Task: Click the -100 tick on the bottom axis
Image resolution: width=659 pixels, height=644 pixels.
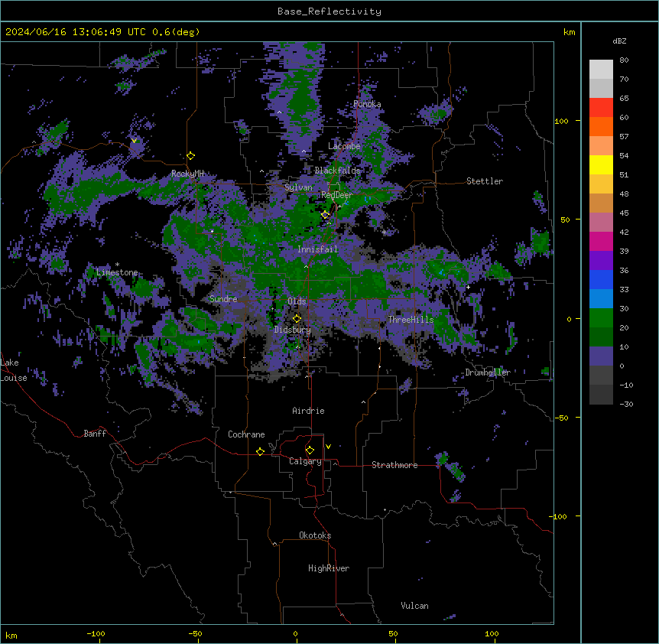Action: pos(96,633)
